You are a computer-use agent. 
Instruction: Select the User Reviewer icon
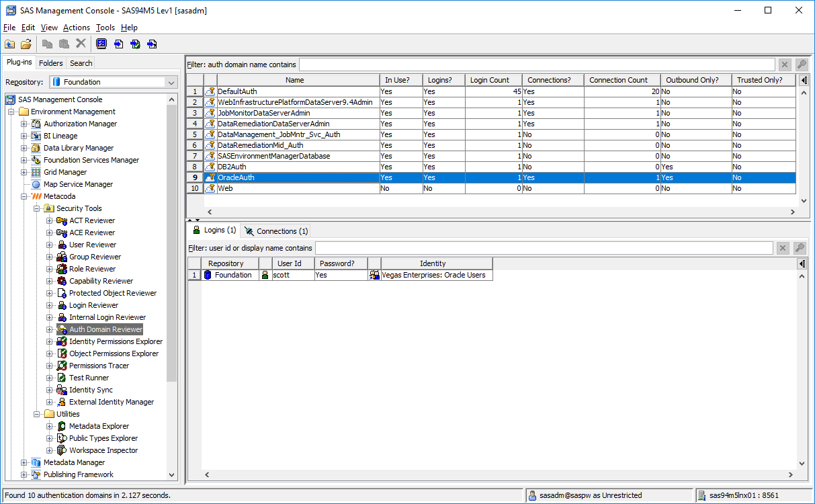click(62, 245)
